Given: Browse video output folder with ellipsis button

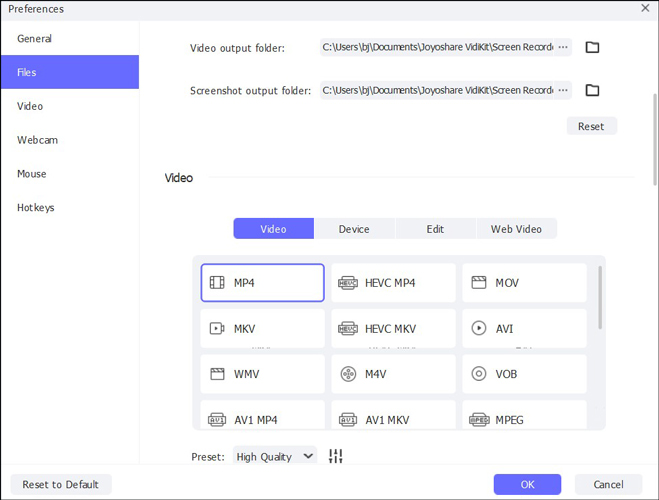Looking at the screenshot, I should [x=563, y=47].
